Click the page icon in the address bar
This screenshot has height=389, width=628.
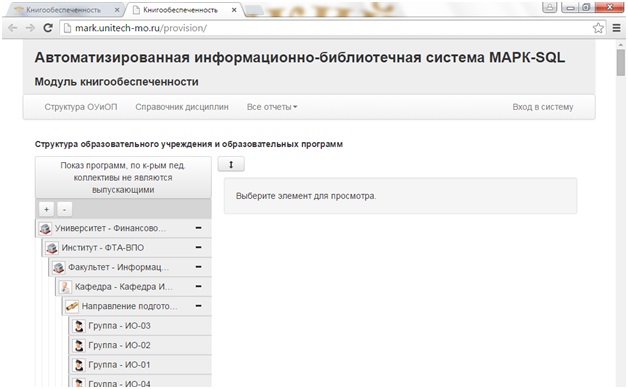pos(67,28)
